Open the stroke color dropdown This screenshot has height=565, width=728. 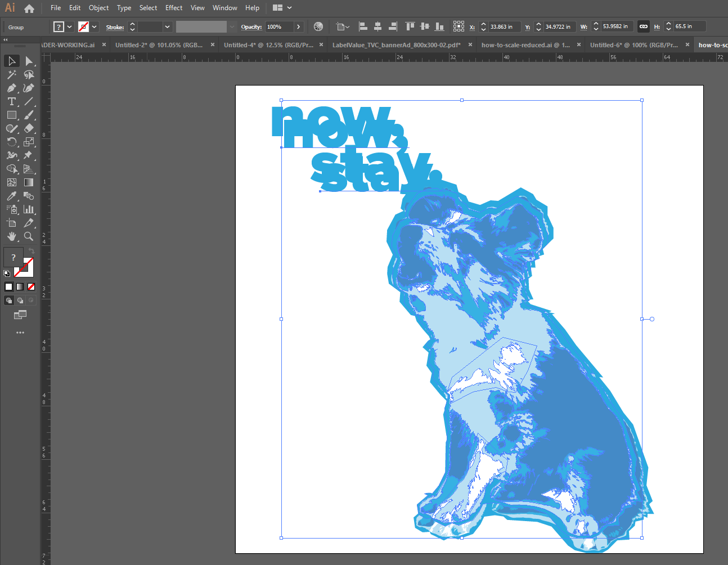[95, 26]
